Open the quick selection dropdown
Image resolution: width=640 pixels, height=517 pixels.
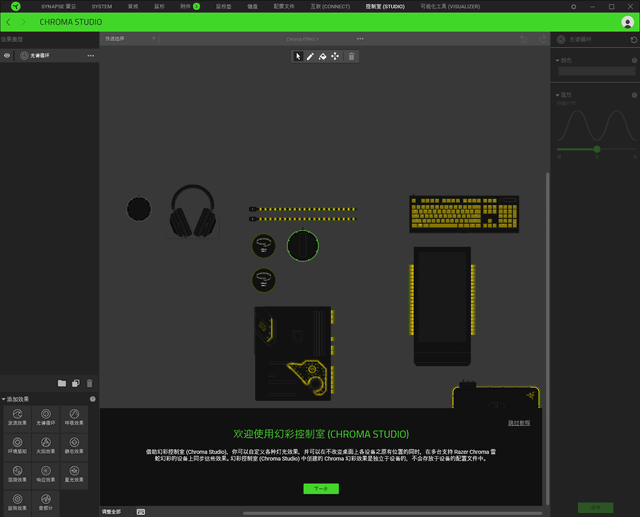click(130, 39)
